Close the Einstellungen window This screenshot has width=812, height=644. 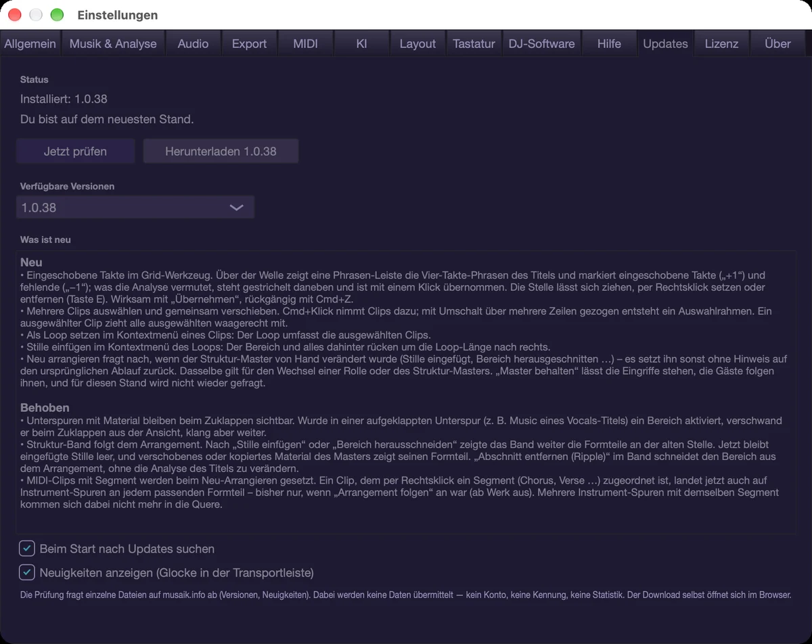15,15
